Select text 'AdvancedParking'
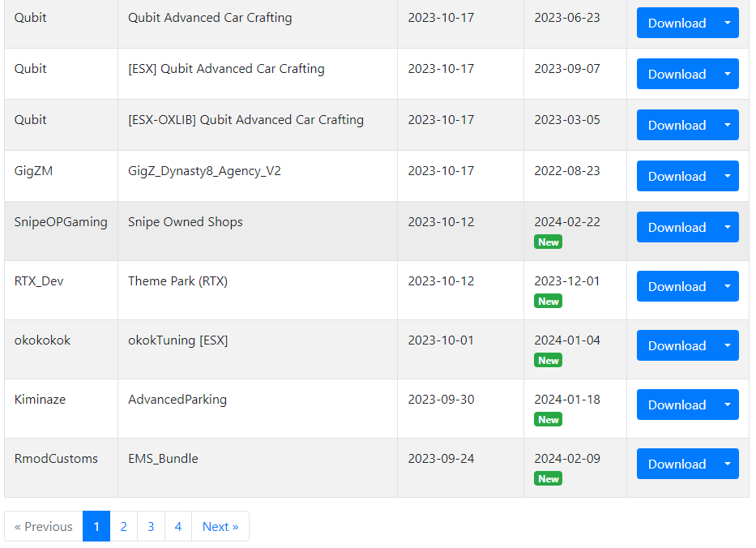The image size is (756, 548). tap(177, 400)
